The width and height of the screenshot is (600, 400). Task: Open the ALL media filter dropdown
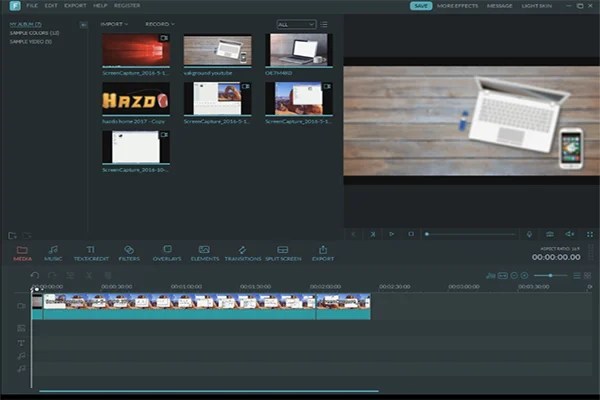296,24
